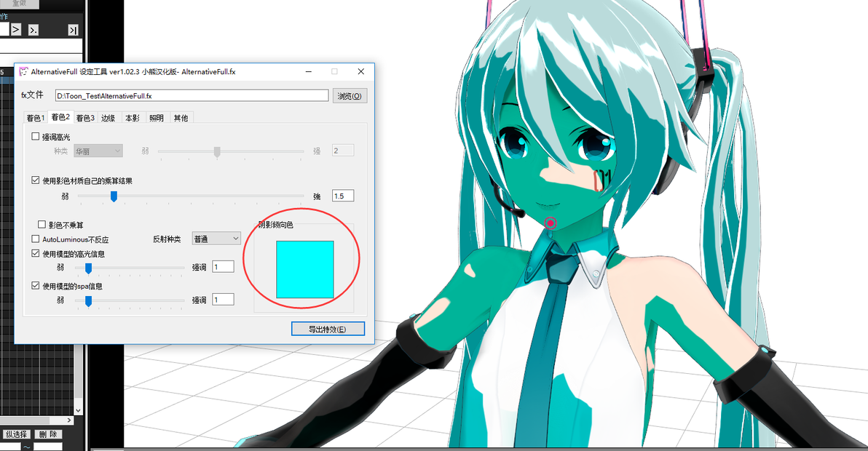Viewport: 868px width, 451px height.
Task: Click the fx文件 path input field
Action: 192,95
